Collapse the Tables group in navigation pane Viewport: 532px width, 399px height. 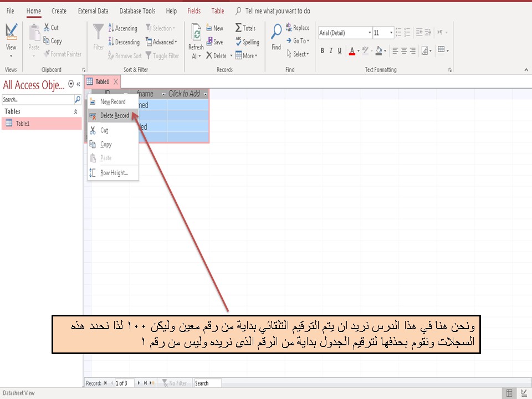click(x=76, y=111)
